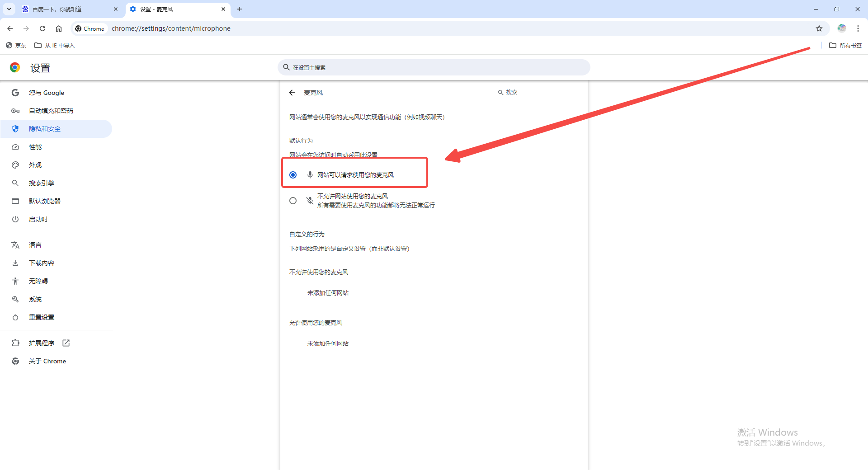
Task: Select the 设置 - 麦克风 tab
Action: click(x=178, y=9)
